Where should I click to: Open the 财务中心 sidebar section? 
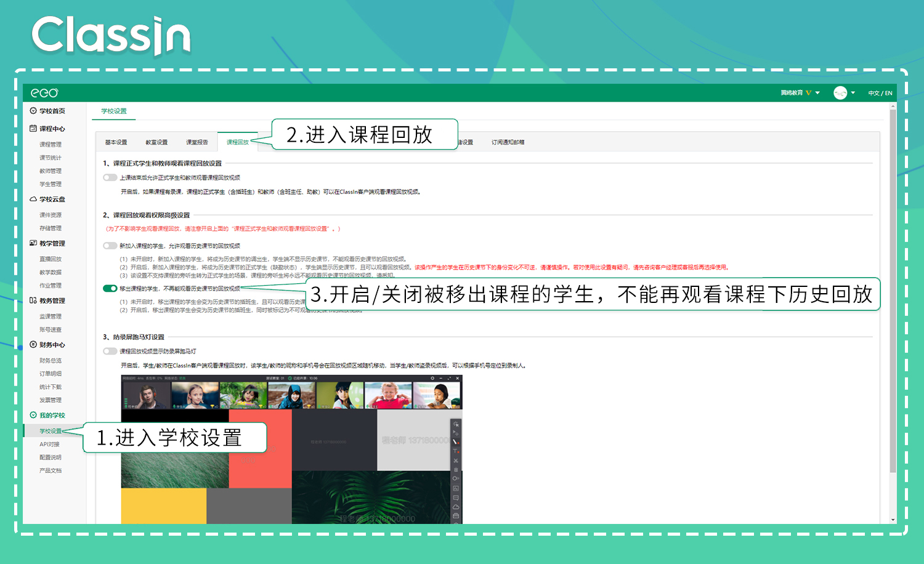tap(47, 345)
